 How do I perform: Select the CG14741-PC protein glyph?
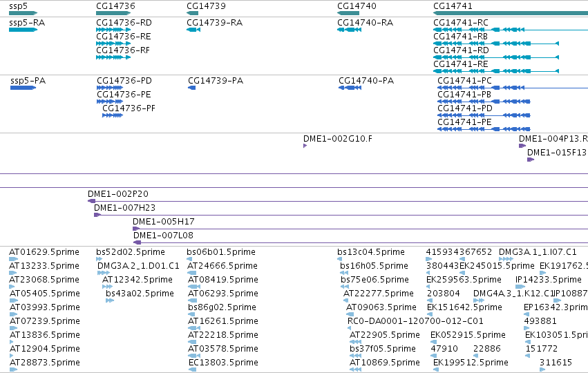pos(513,88)
